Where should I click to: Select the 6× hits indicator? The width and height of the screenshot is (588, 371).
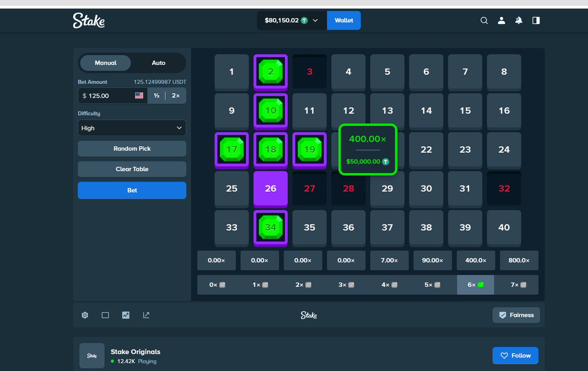(x=476, y=285)
